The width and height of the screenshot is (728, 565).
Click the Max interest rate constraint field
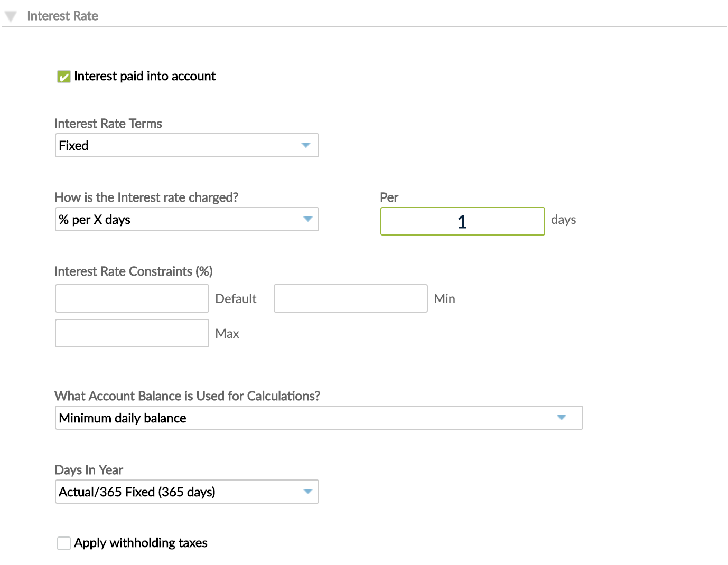point(132,333)
